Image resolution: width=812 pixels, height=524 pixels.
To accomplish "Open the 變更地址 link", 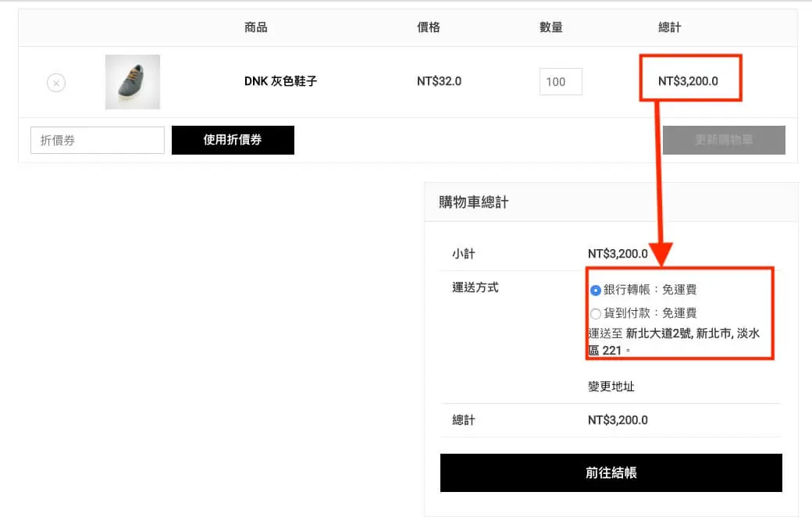I will (611, 387).
